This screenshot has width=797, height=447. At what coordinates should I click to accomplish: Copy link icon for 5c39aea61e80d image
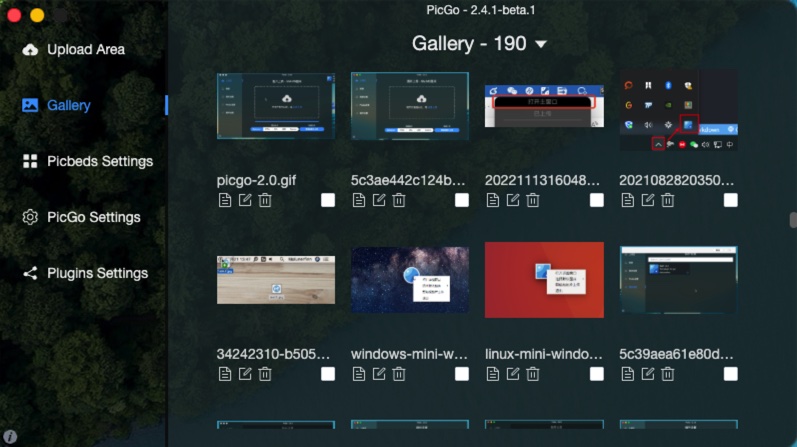coord(628,374)
